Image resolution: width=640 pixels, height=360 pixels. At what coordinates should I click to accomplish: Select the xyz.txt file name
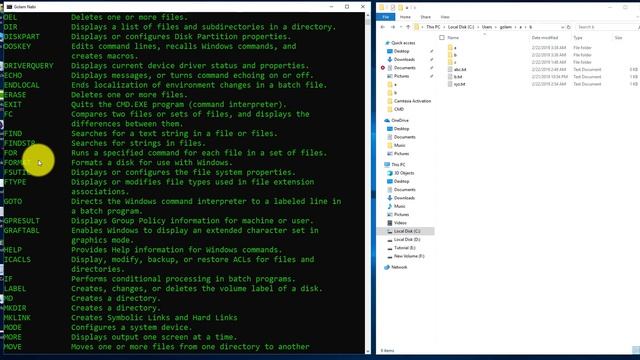[460, 84]
